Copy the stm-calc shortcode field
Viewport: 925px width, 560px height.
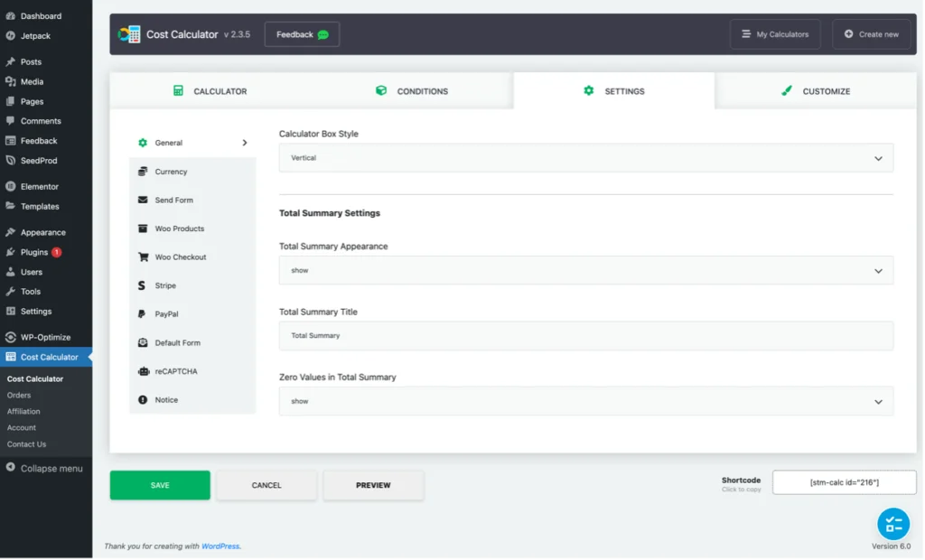click(x=845, y=482)
